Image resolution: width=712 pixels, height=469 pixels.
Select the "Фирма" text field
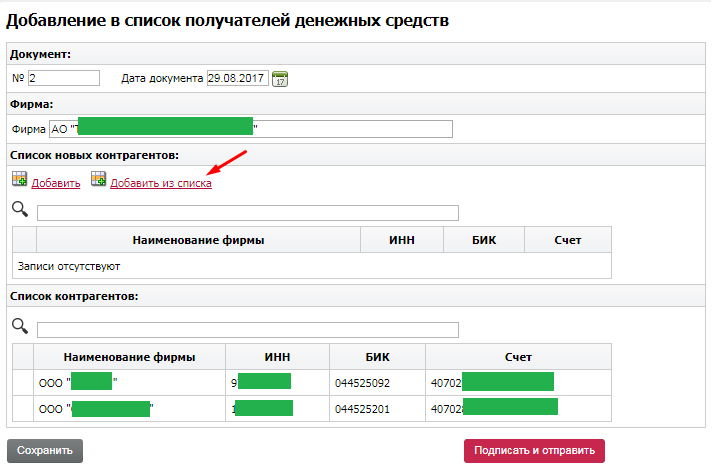click(x=250, y=128)
